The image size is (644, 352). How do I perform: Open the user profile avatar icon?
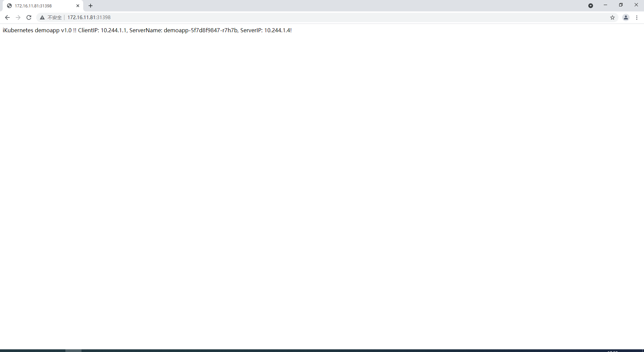[626, 17]
